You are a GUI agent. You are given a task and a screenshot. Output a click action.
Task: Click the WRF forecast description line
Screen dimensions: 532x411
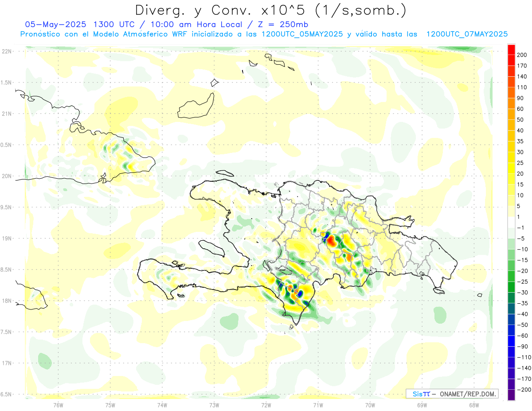tap(264, 34)
